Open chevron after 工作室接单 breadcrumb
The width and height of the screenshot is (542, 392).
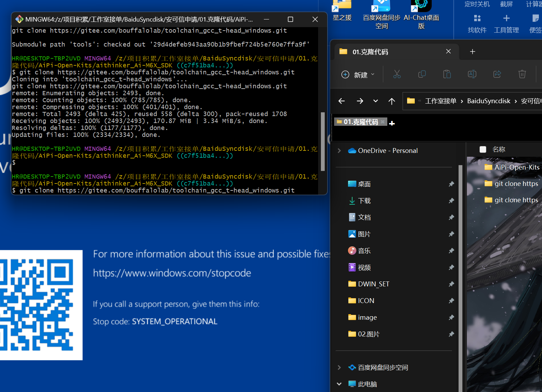(x=462, y=101)
